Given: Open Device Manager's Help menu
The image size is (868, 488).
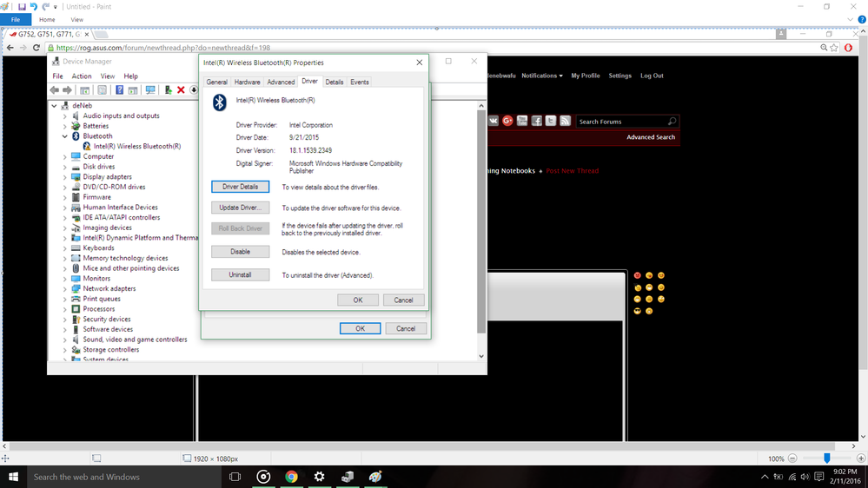Looking at the screenshot, I should pyautogui.click(x=130, y=76).
